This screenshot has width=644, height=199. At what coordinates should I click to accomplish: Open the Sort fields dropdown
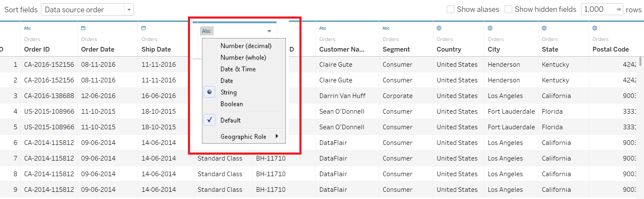point(87,9)
